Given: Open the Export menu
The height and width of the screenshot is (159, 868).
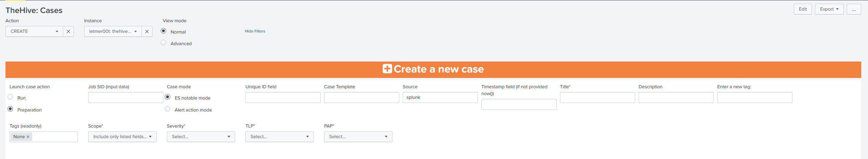Looking at the screenshot, I should pyautogui.click(x=829, y=9).
